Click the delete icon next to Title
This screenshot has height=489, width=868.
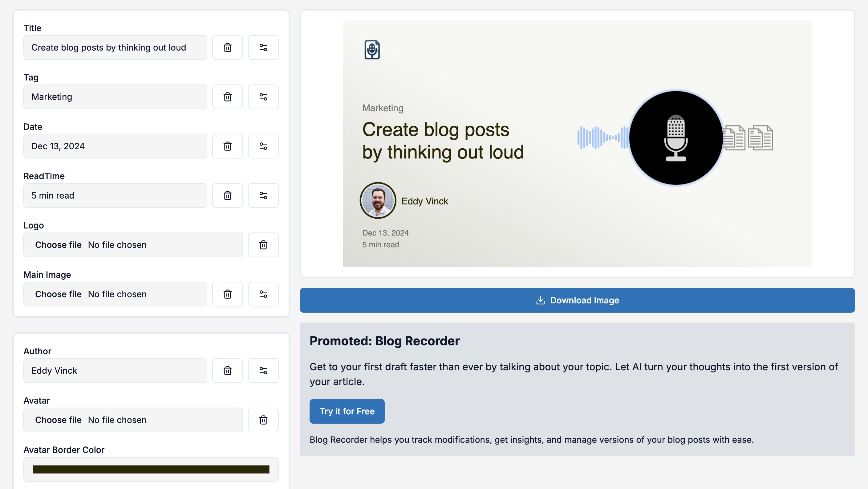[x=228, y=47]
